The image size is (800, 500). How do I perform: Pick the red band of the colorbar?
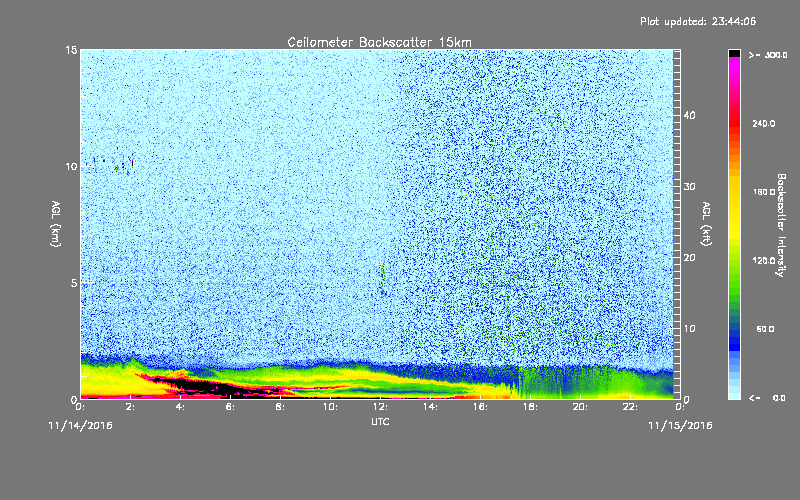[x=734, y=125]
